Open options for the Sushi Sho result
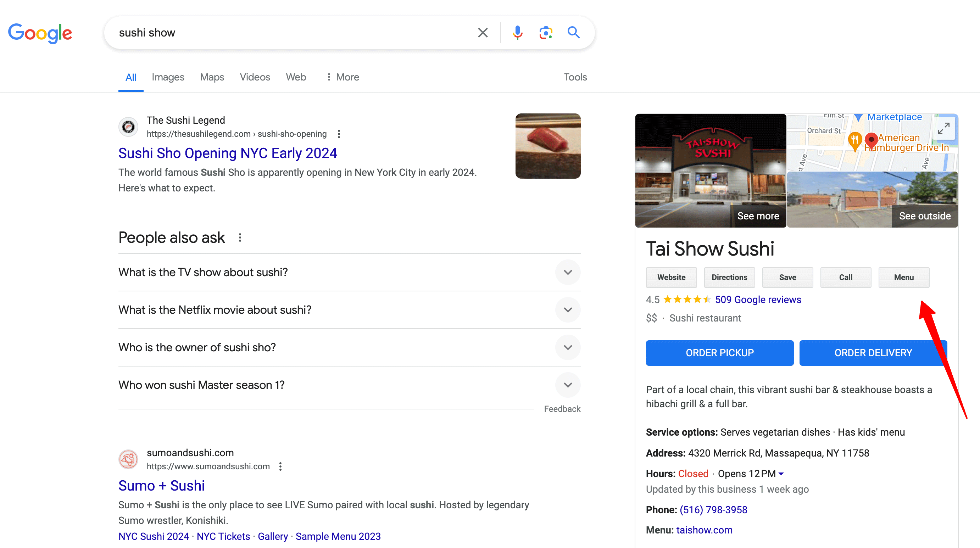The image size is (980, 548). coord(339,134)
